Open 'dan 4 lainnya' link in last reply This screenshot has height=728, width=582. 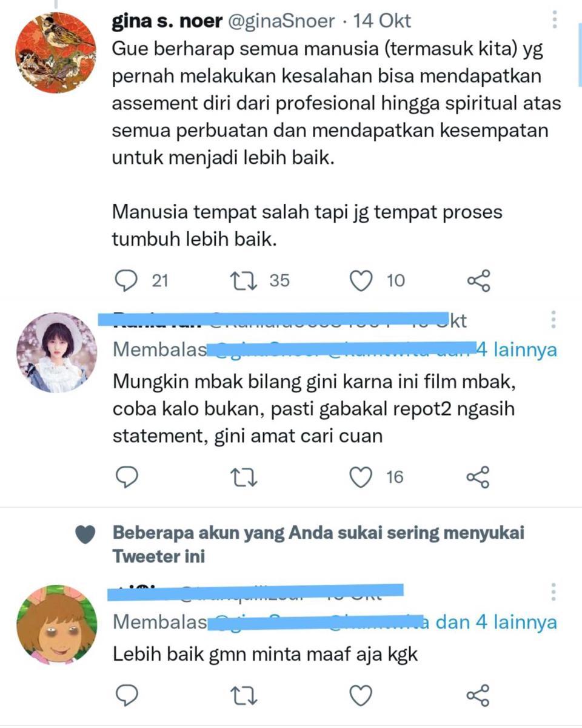pyautogui.click(x=497, y=622)
